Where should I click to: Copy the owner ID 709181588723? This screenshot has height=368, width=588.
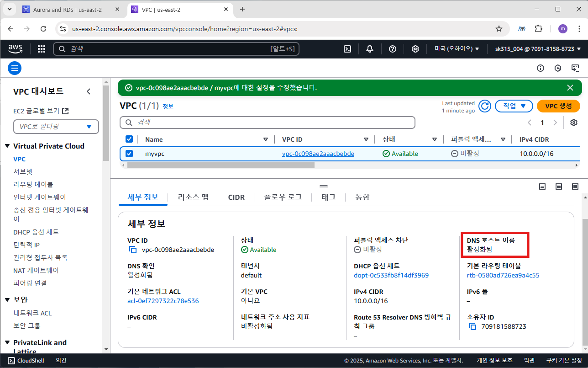(x=472, y=326)
